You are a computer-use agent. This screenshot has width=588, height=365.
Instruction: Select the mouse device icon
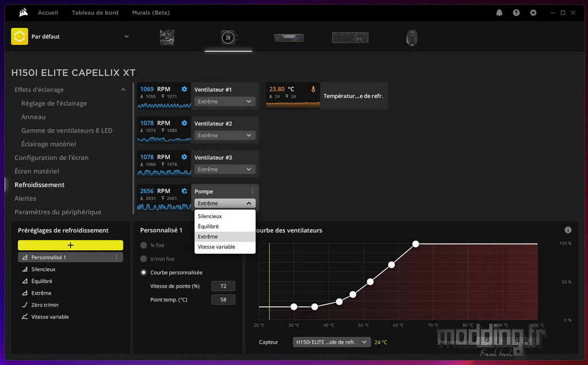411,37
